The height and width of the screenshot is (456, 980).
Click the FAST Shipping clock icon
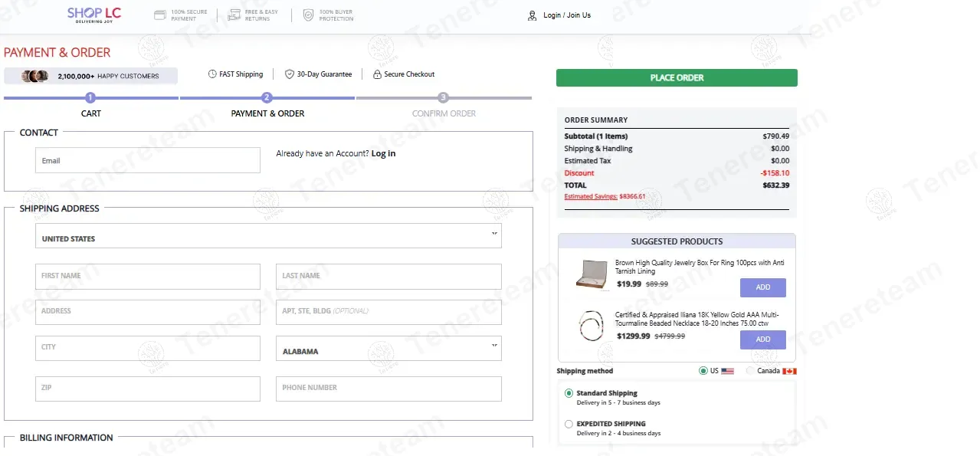(212, 74)
